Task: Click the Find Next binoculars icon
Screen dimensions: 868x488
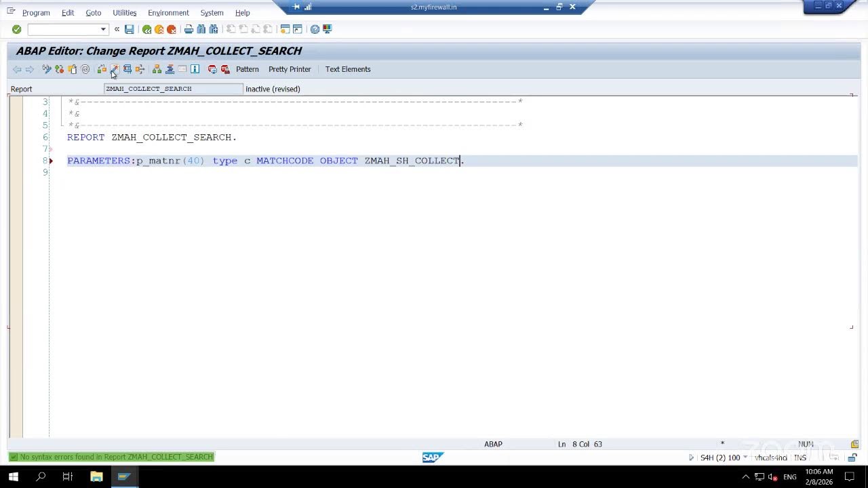Action: [214, 29]
